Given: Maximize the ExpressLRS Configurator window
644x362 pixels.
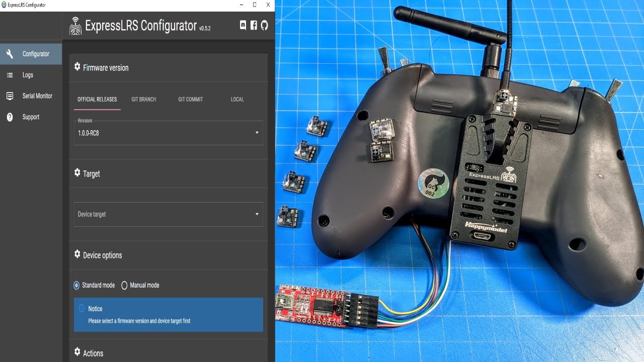Looking at the screenshot, I should click(x=255, y=5).
